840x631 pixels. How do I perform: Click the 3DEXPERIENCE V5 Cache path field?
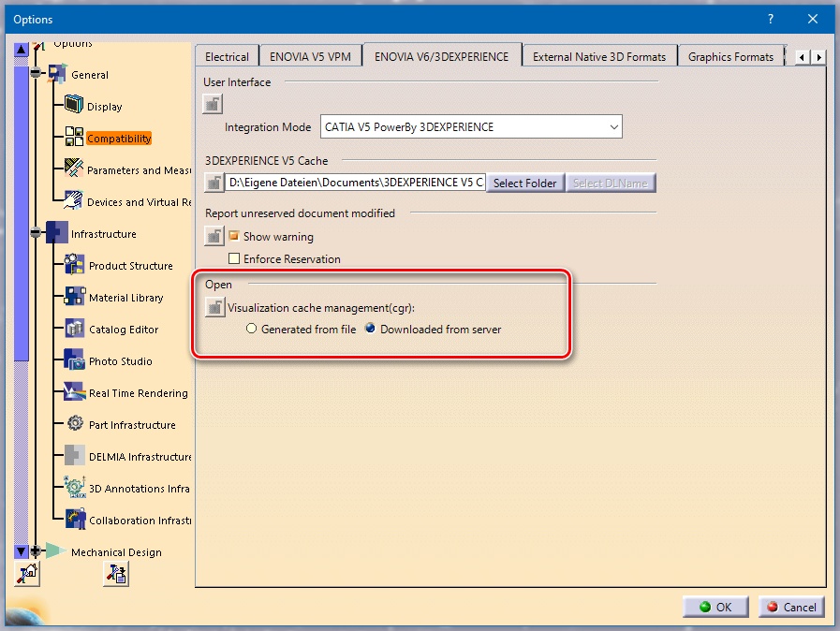point(355,183)
